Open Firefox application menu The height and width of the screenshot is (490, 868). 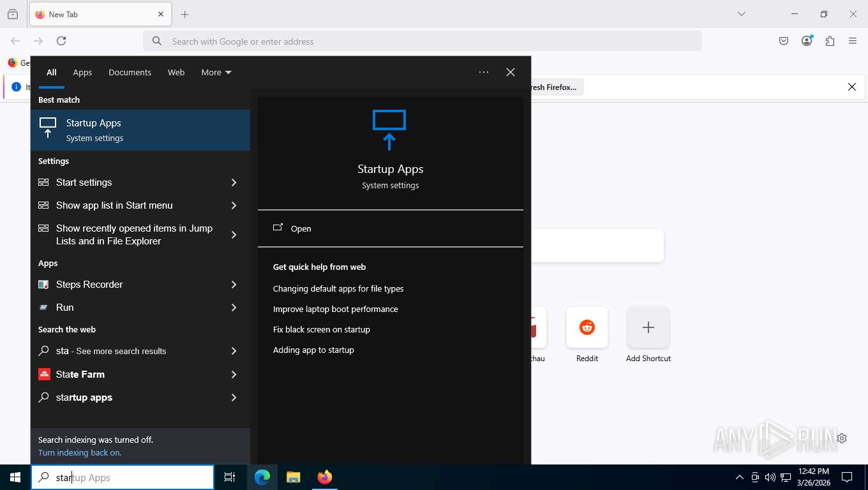853,41
